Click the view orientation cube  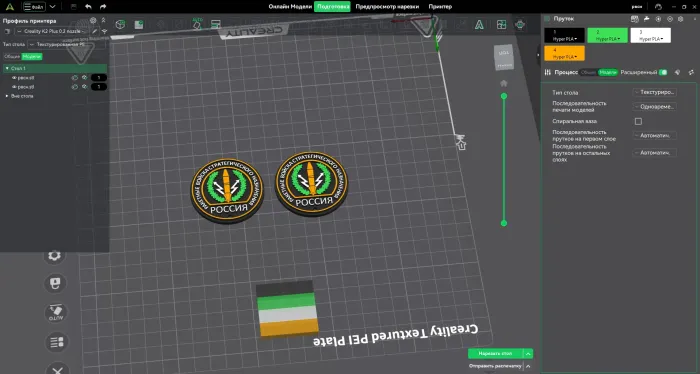point(504,58)
